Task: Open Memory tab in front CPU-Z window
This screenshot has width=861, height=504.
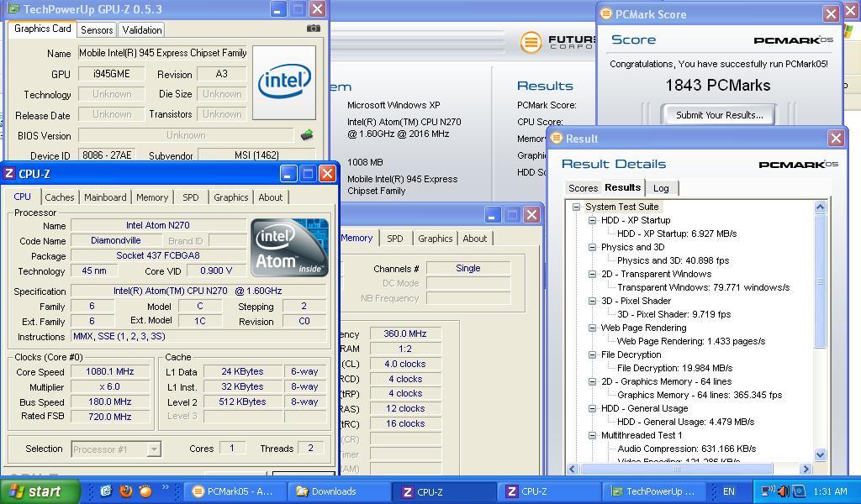Action: coord(152,197)
